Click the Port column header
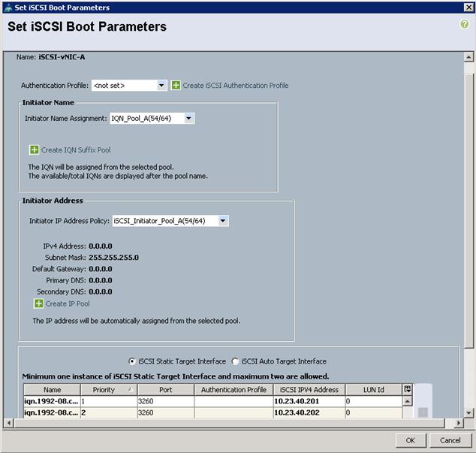The image size is (476, 453). point(166,389)
